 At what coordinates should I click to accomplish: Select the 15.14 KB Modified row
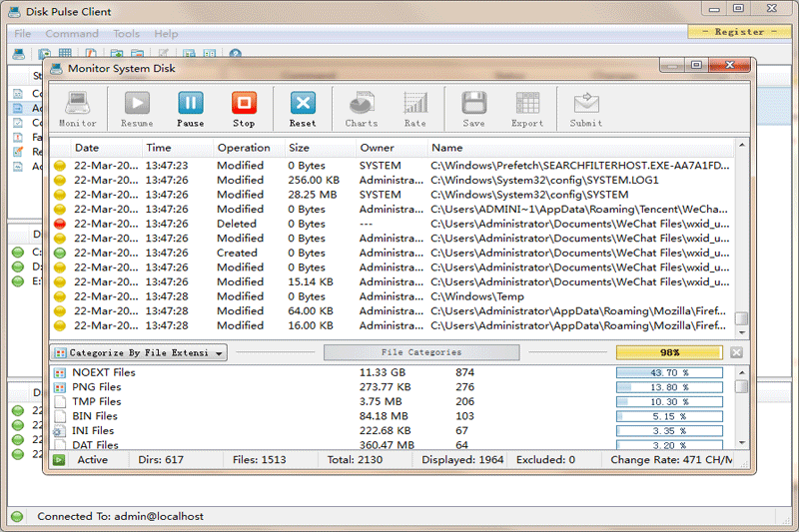393,282
